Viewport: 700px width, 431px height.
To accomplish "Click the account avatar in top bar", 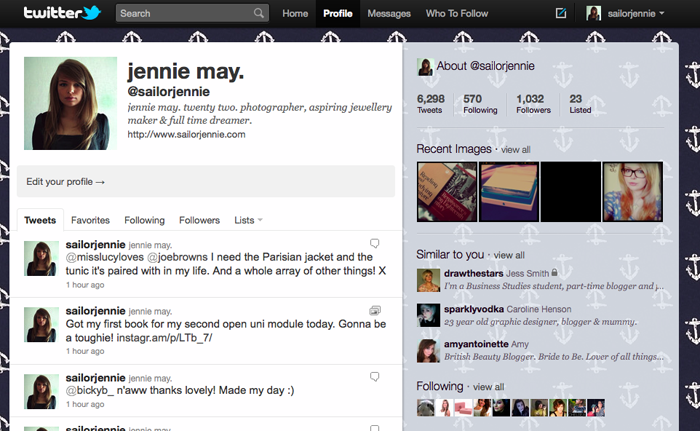I will pyautogui.click(x=593, y=13).
